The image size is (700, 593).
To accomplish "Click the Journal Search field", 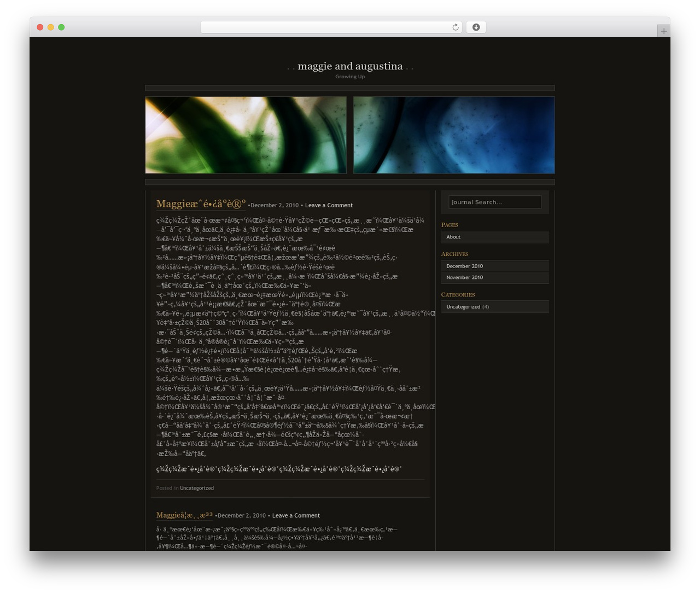I will pos(495,202).
